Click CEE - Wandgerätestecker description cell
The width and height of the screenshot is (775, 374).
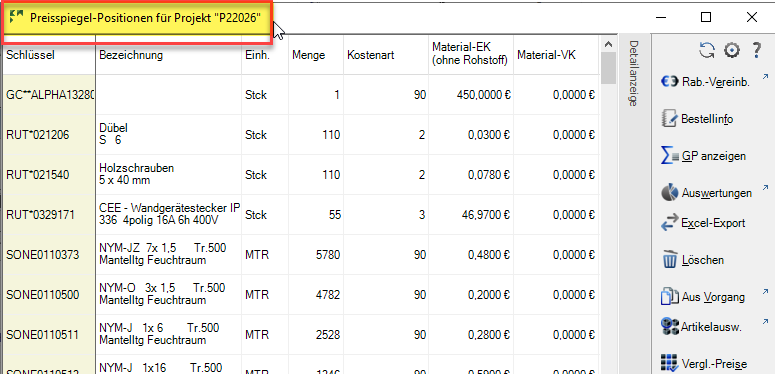tap(169, 215)
